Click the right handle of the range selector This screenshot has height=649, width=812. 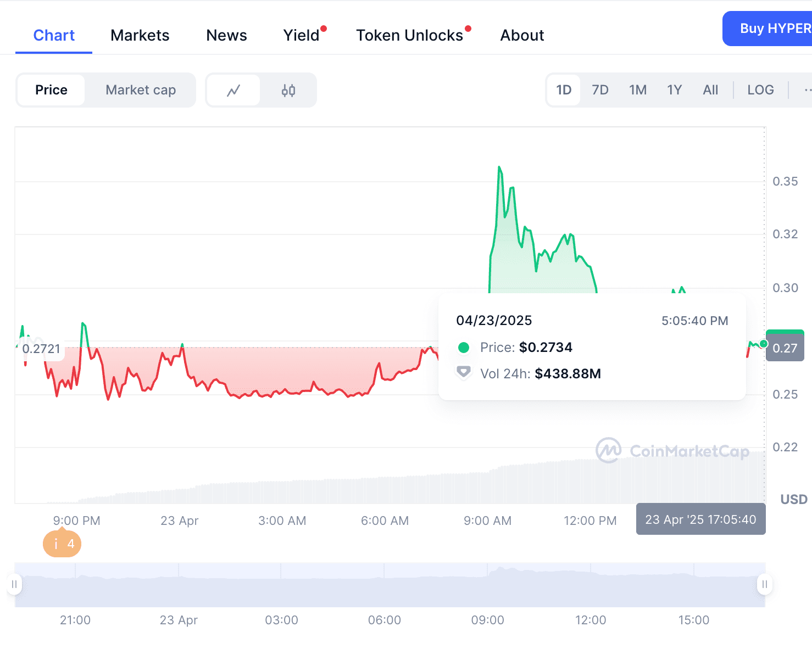point(764,584)
